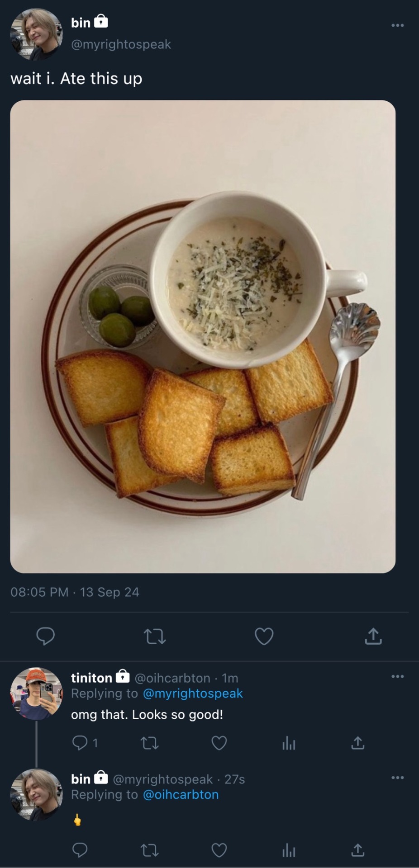Viewport: 419px width, 868px height.
Task: Retweet tiniton's reply
Action: [150, 743]
